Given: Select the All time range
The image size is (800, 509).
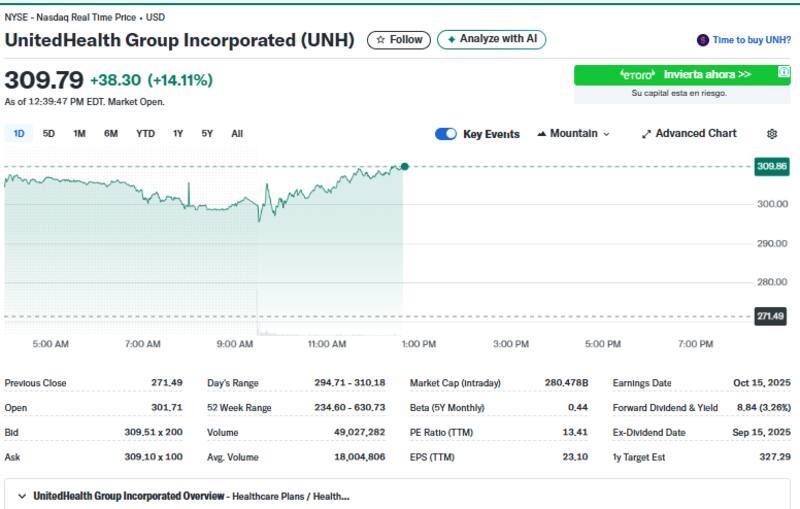Looking at the screenshot, I should pyautogui.click(x=237, y=134).
